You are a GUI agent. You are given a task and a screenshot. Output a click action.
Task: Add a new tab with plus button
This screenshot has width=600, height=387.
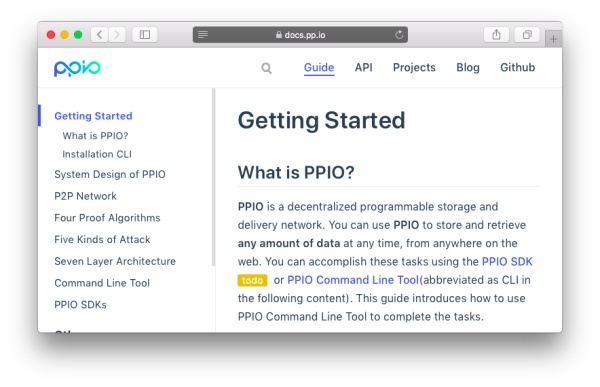point(553,39)
